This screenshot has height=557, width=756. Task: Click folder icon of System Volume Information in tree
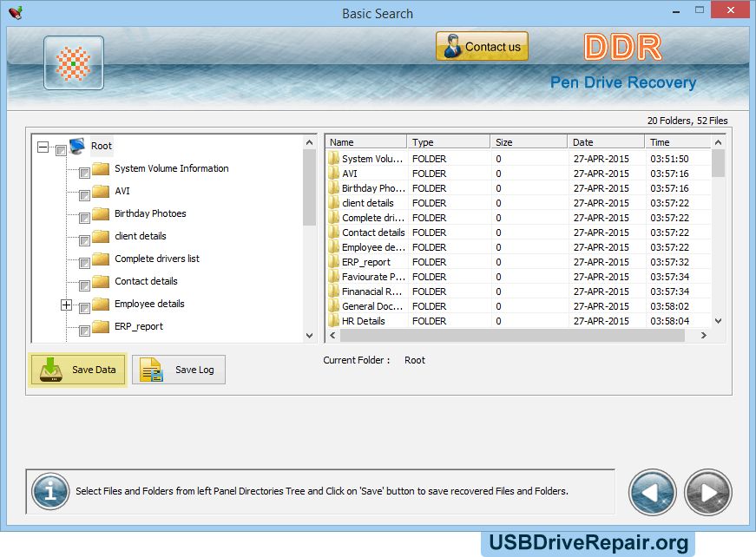[x=101, y=168]
